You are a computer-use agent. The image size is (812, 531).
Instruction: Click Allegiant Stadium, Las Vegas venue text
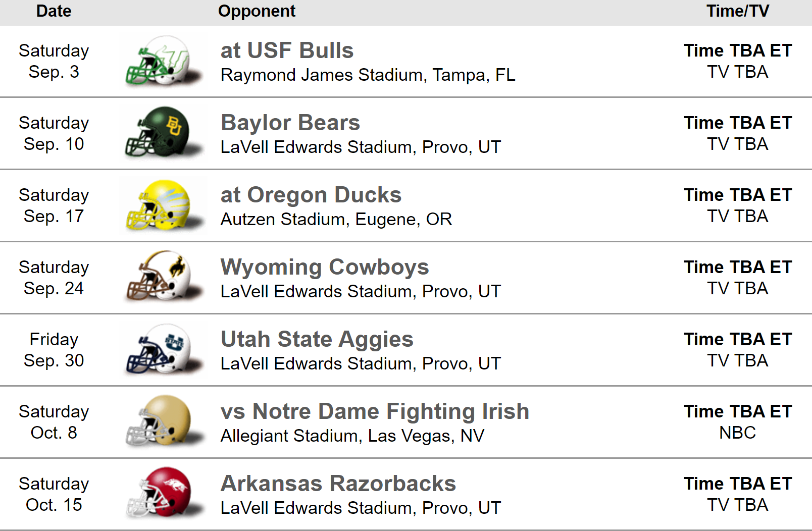[x=352, y=436]
